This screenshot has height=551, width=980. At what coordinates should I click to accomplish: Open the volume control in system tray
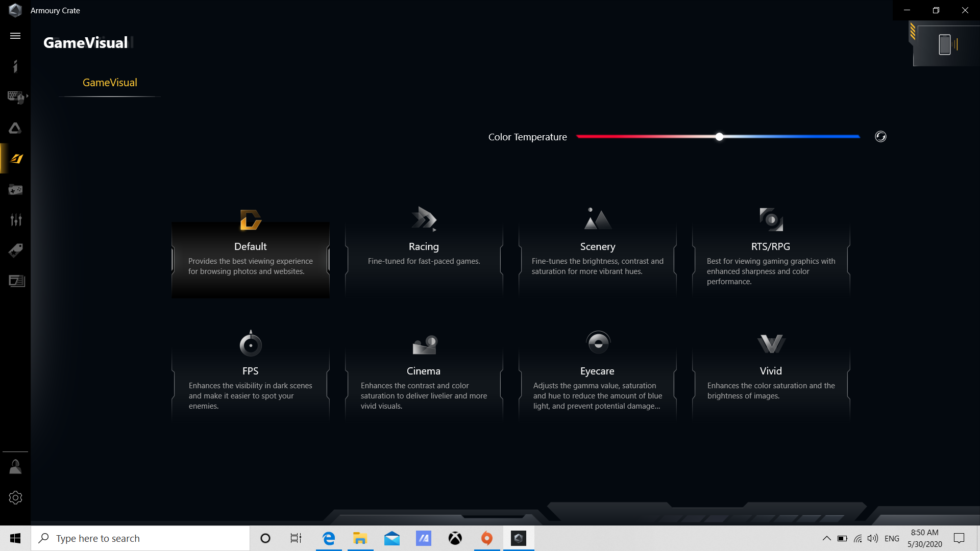873,538
